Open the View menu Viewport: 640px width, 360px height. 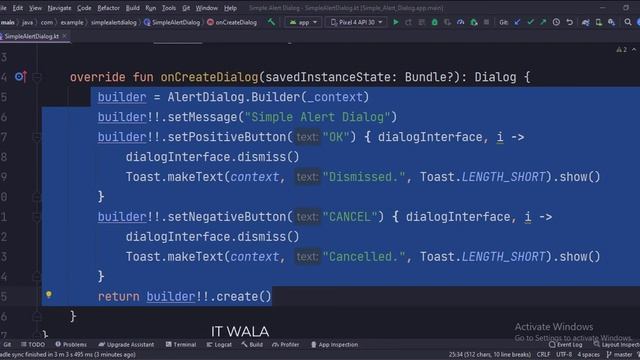[35, 8]
